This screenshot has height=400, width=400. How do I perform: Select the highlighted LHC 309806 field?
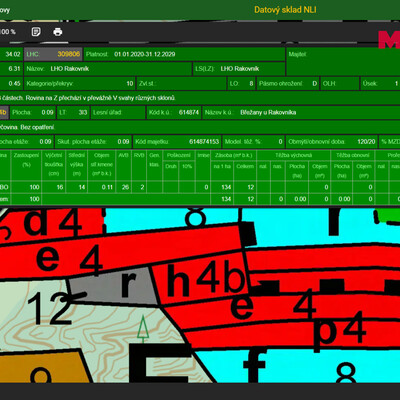[x=53, y=54]
